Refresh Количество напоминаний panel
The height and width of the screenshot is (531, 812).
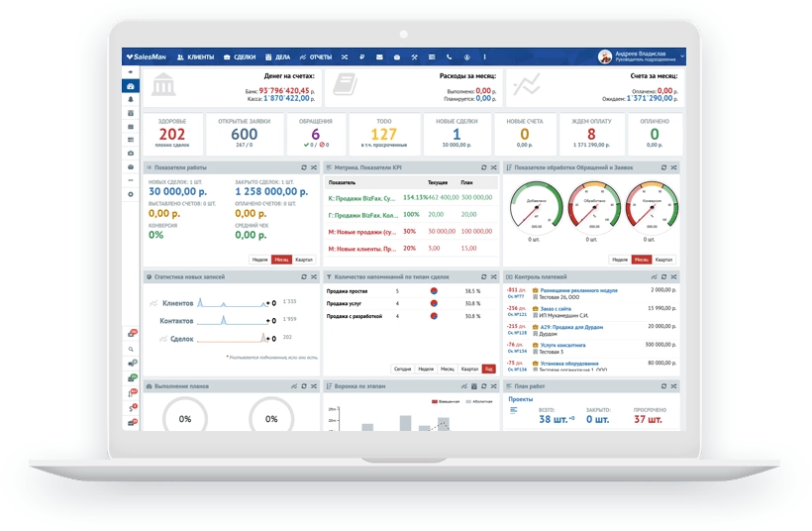(483, 277)
